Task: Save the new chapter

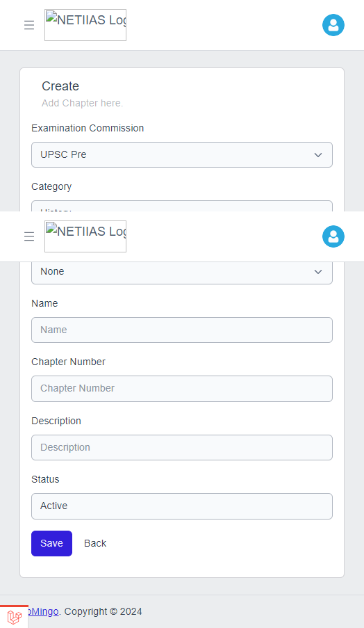Action: [x=51, y=543]
